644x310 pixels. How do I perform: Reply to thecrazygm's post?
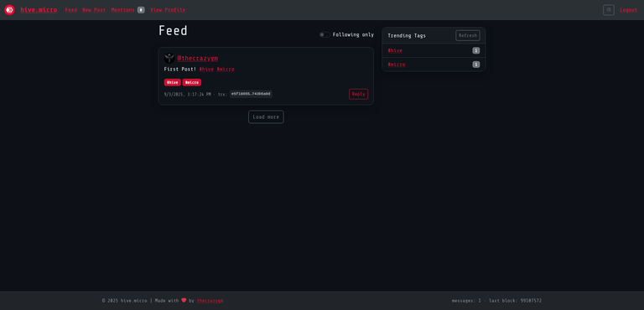click(359, 94)
